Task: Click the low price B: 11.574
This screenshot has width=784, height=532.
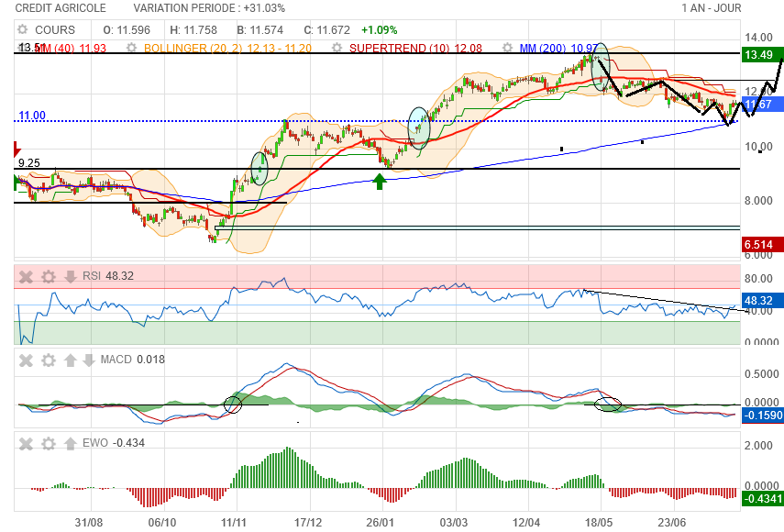Action: pos(260,30)
